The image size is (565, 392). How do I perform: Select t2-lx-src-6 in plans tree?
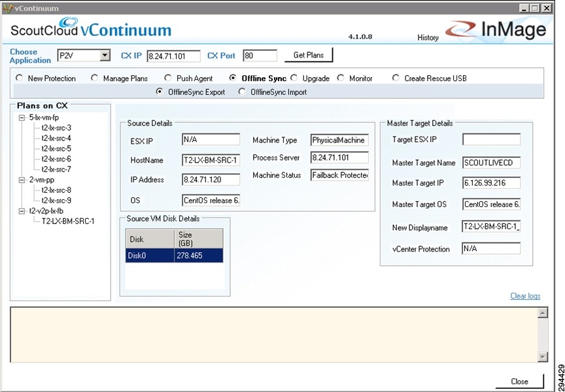56,159
